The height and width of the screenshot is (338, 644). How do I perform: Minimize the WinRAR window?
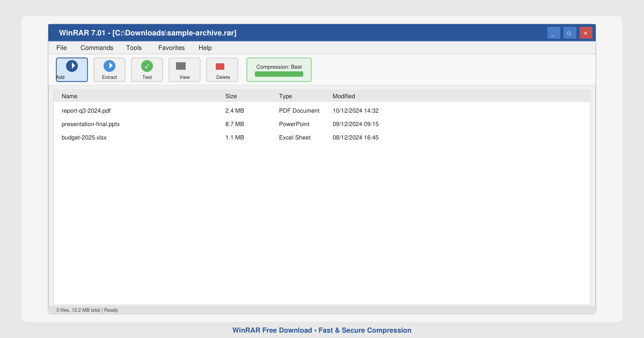554,33
